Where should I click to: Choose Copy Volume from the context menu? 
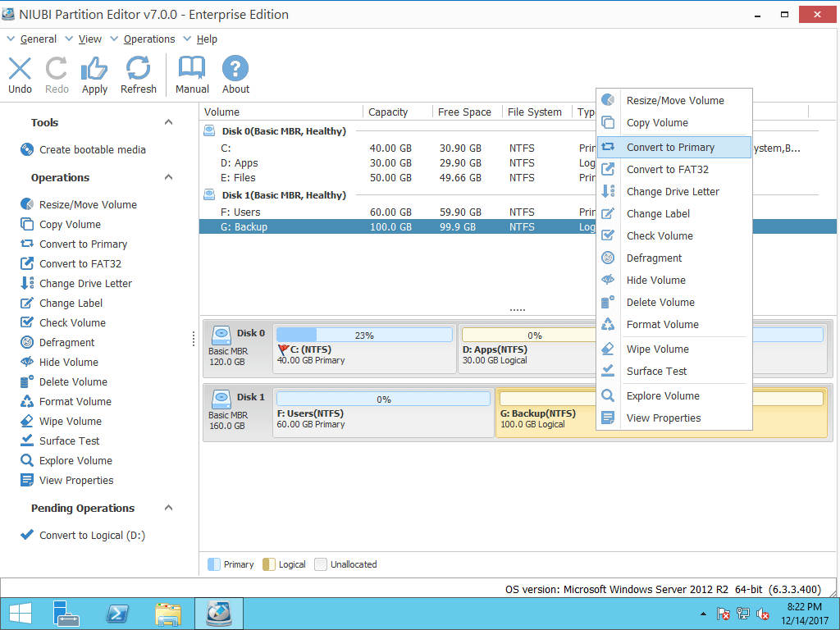[x=674, y=123]
